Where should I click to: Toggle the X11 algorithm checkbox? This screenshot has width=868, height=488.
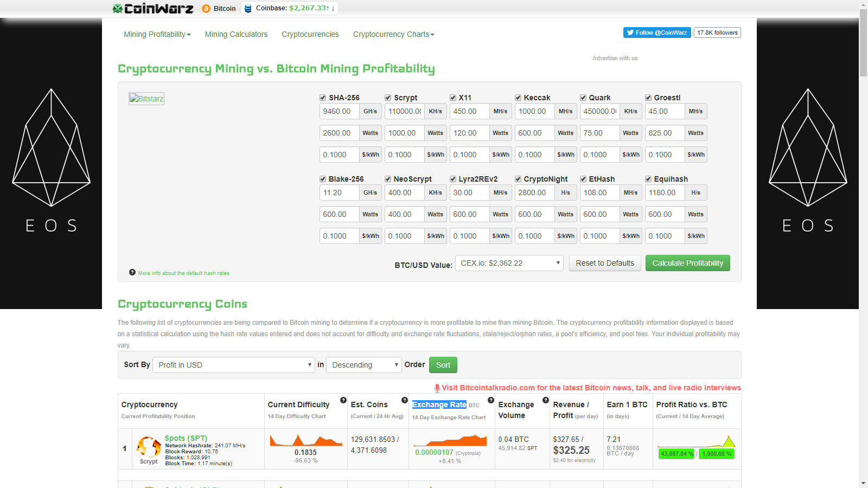point(453,98)
